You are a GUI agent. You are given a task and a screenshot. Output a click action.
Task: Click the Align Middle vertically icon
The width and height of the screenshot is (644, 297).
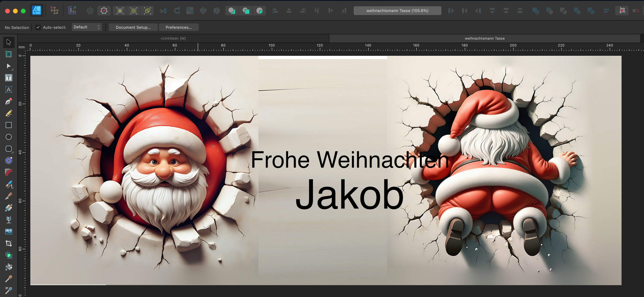(330, 11)
